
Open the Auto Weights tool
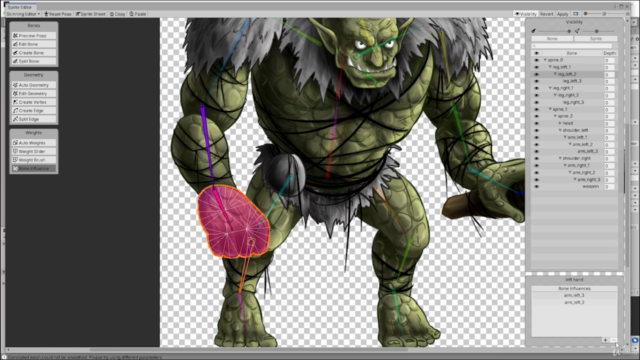coord(33,143)
